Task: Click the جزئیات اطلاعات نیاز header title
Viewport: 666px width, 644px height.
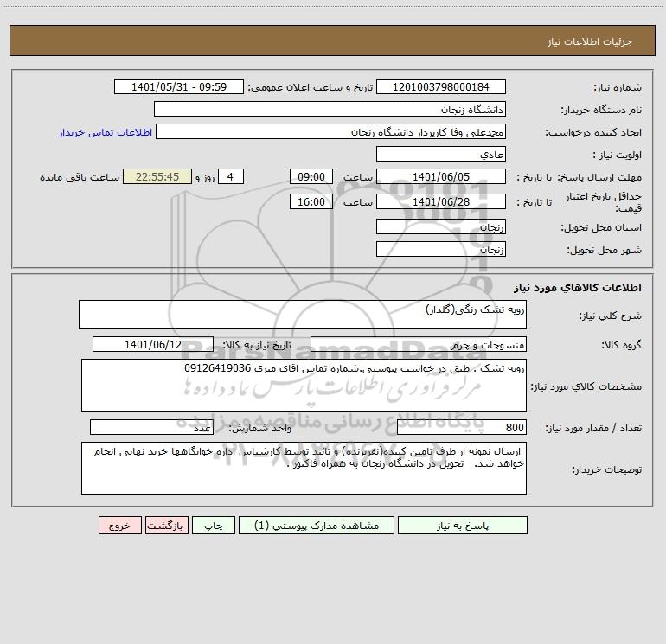Action: pyautogui.click(x=590, y=41)
